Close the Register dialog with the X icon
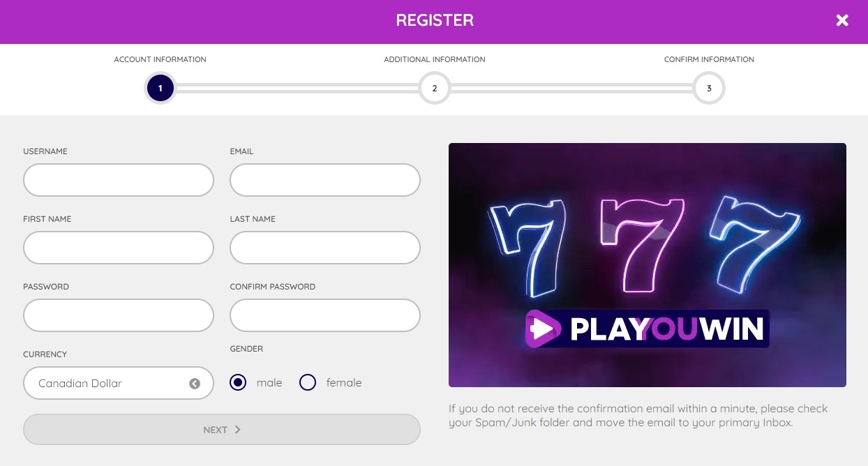Image resolution: width=868 pixels, height=466 pixels. click(842, 20)
